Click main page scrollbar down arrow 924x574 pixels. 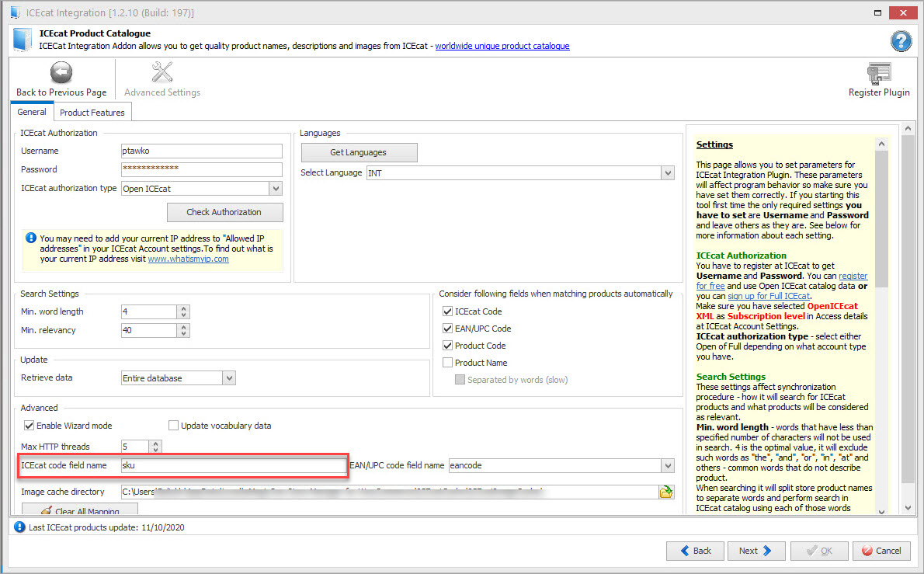coord(908,507)
